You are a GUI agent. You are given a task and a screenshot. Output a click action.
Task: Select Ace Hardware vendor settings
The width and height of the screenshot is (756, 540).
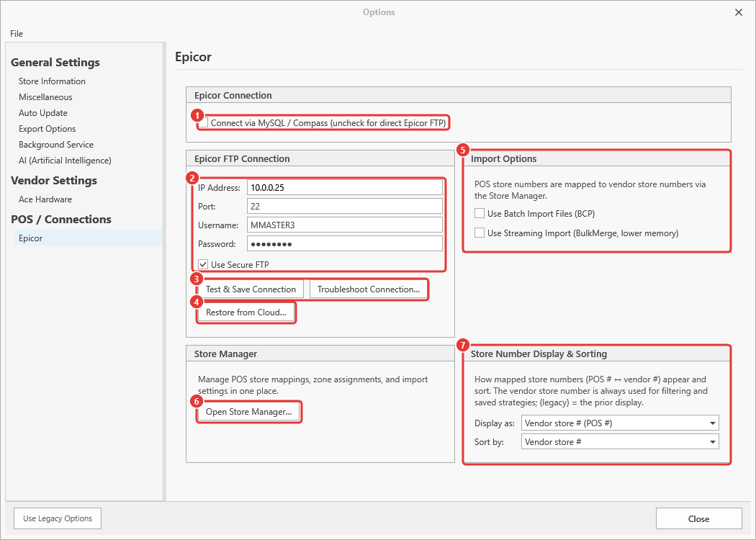pyautogui.click(x=45, y=199)
